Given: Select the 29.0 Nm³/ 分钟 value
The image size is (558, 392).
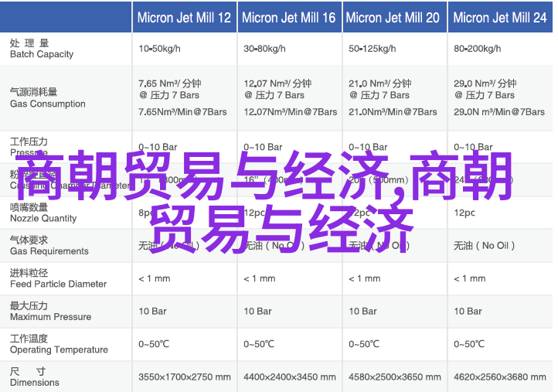Looking at the screenshot, I should pos(485,84).
